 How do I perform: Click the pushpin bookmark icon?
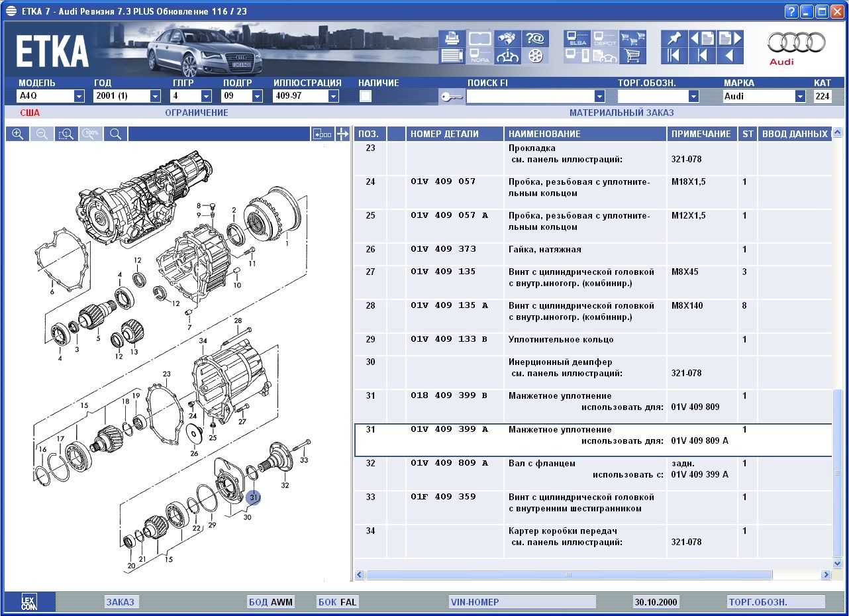pos(674,38)
